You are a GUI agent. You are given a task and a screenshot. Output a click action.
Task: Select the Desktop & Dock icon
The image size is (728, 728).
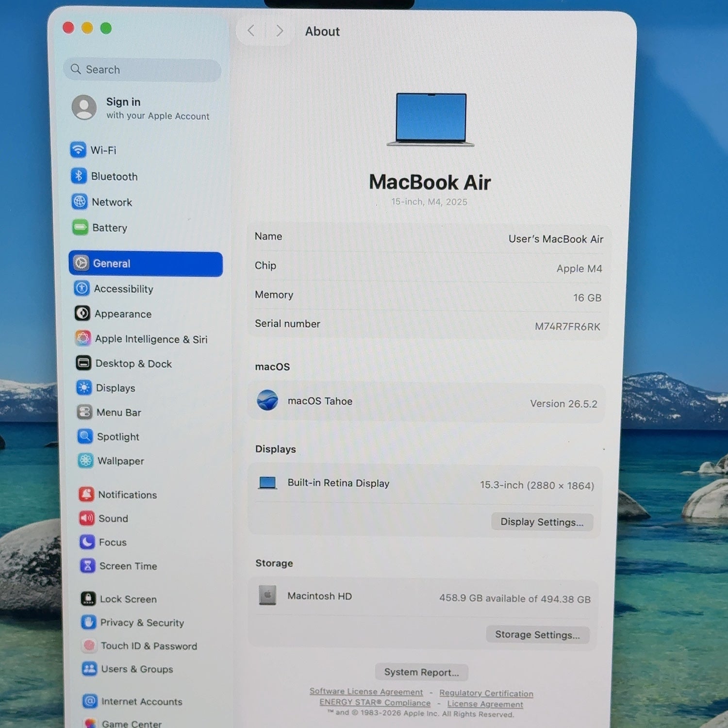point(83,363)
